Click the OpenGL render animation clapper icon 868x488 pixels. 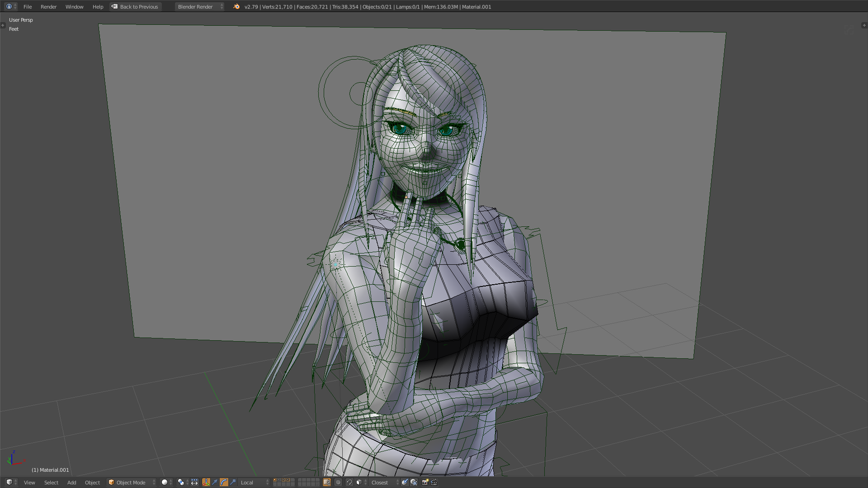(434, 482)
